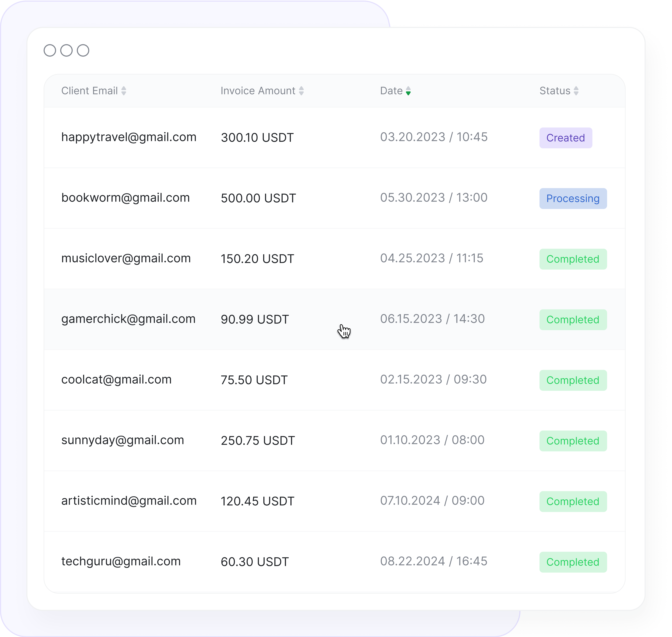The height and width of the screenshot is (637, 672).
Task: Click the Created status badge
Action: (x=565, y=138)
